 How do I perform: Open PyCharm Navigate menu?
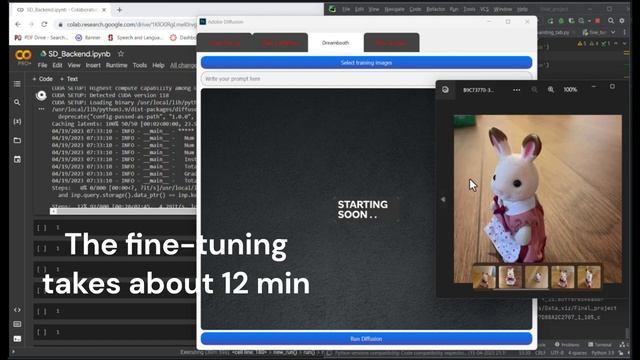tap(394, 9)
